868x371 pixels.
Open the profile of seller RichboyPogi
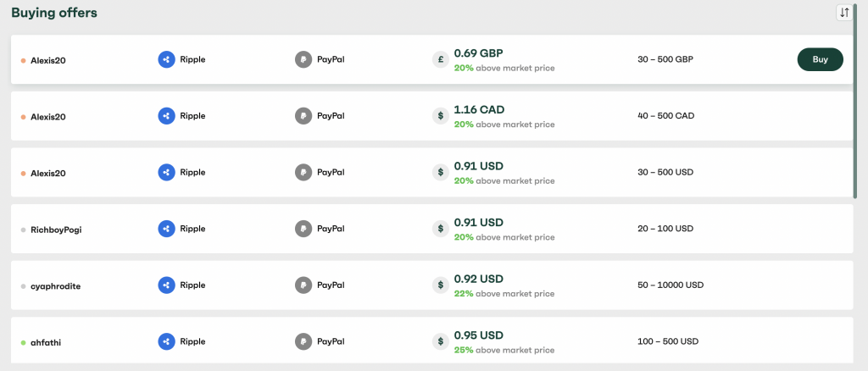point(56,230)
